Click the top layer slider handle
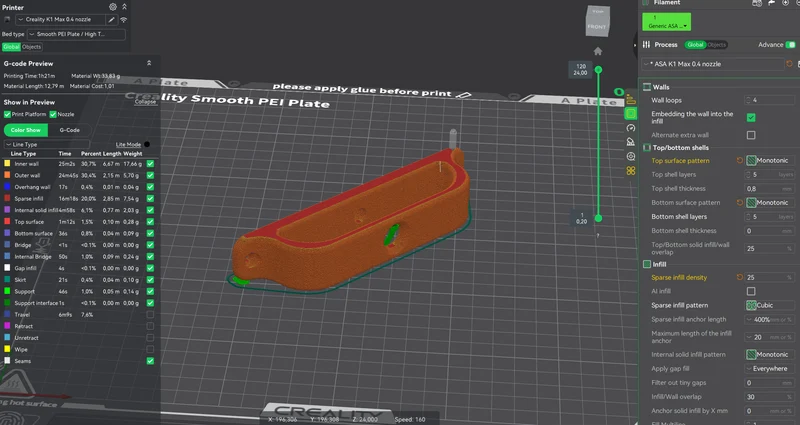 pyautogui.click(x=598, y=69)
